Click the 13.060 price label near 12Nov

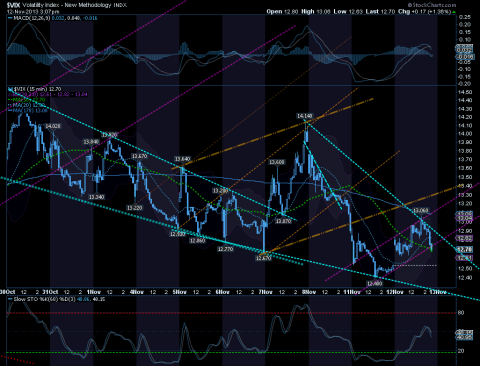[x=420, y=210]
